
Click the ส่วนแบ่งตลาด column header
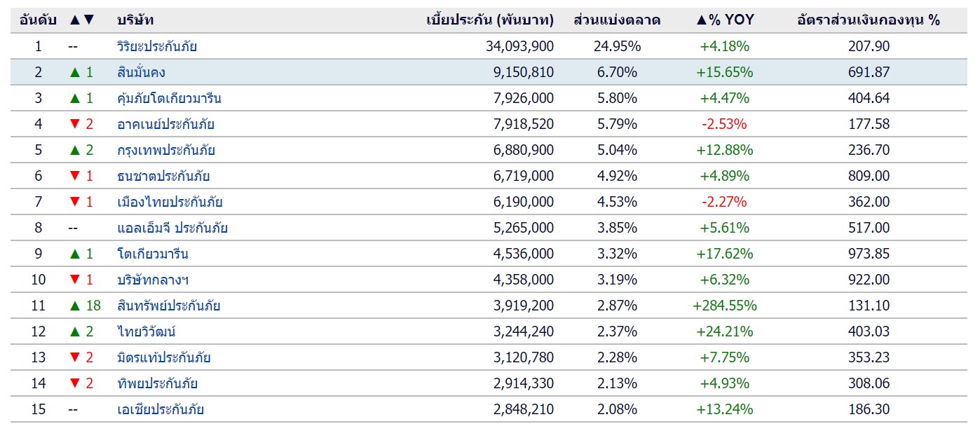(x=617, y=20)
